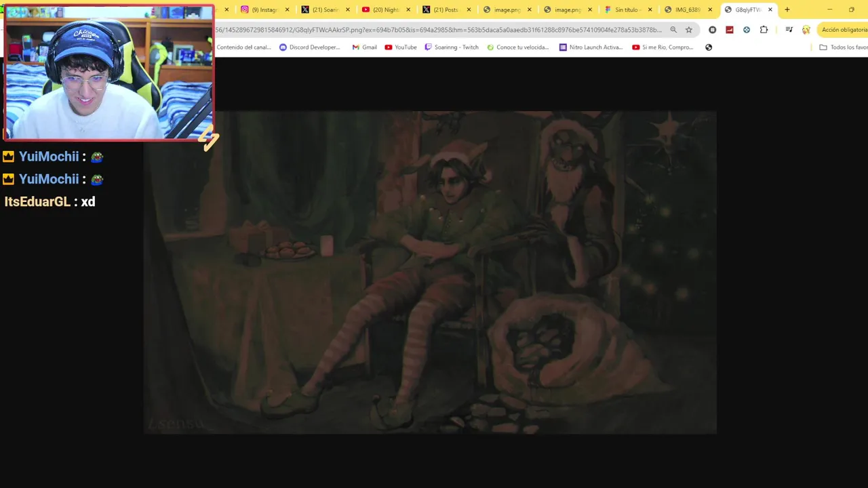Click the globe bookmark icon

tap(709, 47)
